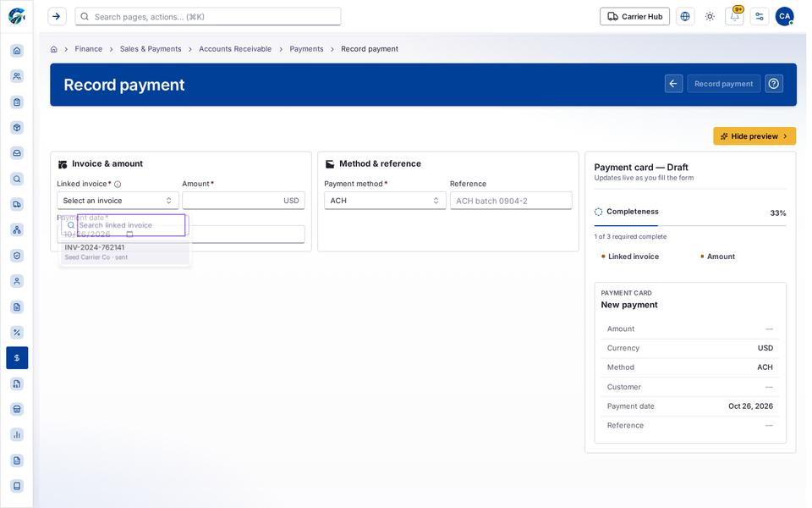Go to Sales & Payments breadcrumb

151,49
